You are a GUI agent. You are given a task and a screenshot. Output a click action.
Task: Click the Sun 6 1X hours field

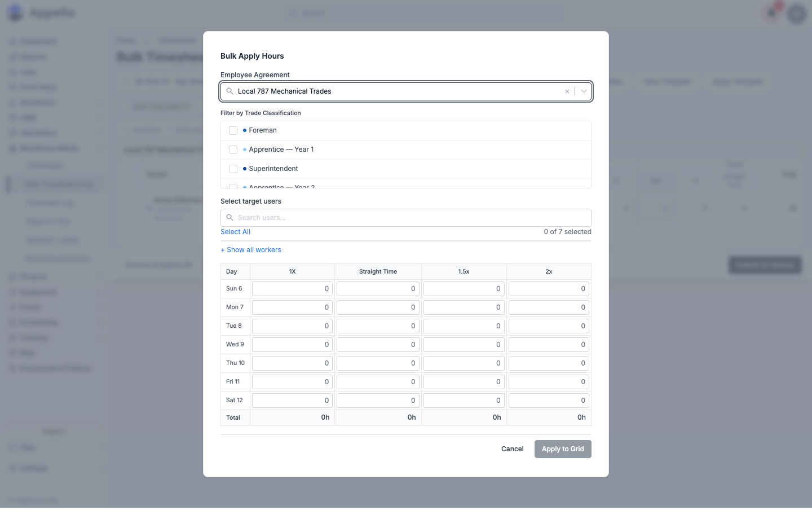(x=293, y=289)
